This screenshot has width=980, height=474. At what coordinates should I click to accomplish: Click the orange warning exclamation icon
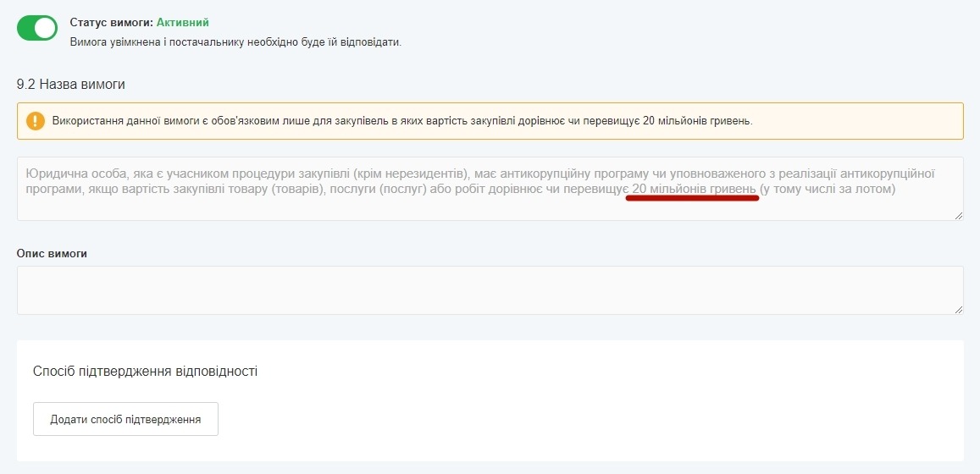pyautogui.click(x=35, y=121)
